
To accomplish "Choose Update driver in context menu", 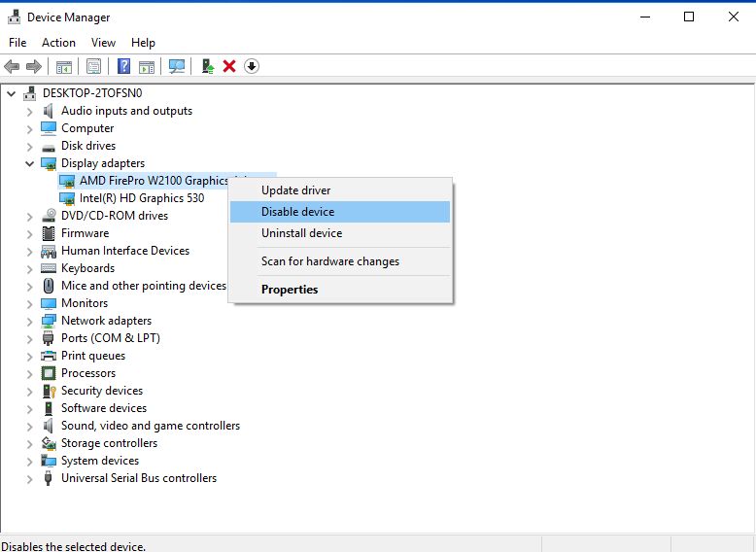I will pyautogui.click(x=340, y=190).
